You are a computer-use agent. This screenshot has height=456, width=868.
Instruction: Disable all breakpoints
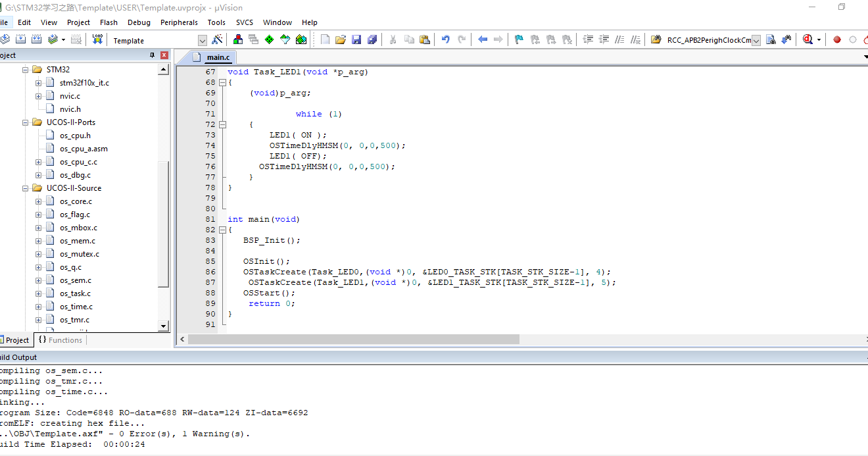pyautogui.click(x=865, y=39)
